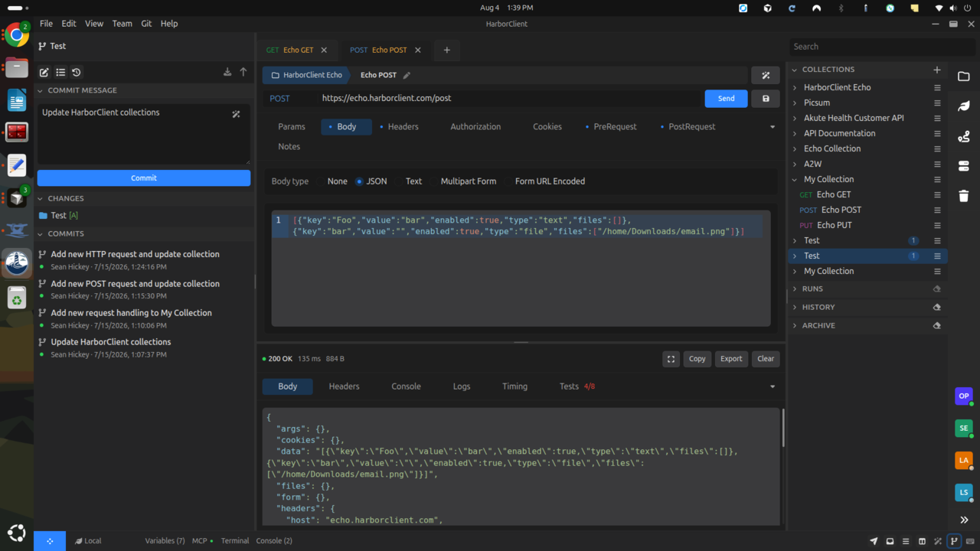Toggle Git panel icon in status bar
980x551 pixels.
pyautogui.click(x=954, y=541)
